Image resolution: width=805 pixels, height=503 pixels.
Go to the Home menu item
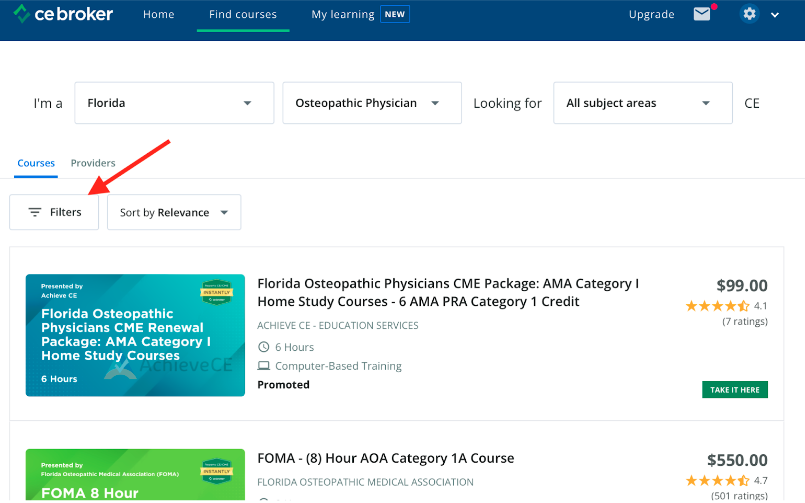[159, 14]
